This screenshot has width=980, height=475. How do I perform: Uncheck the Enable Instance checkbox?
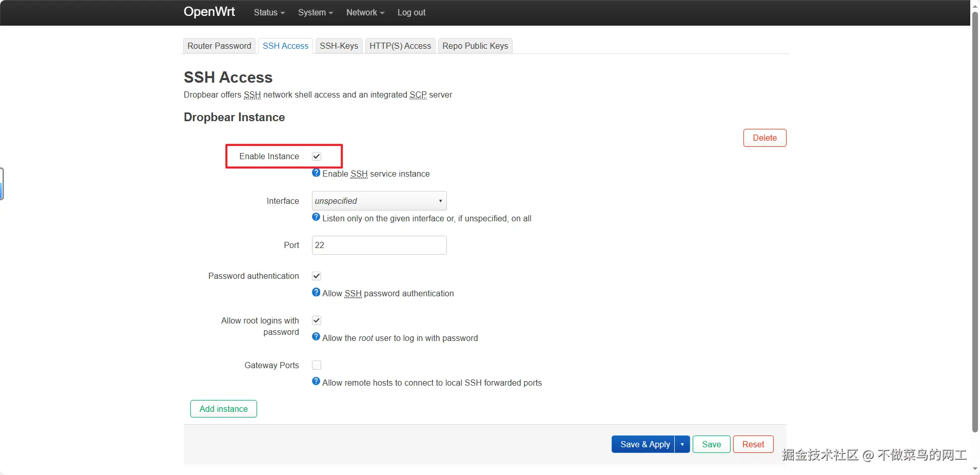[x=317, y=157]
